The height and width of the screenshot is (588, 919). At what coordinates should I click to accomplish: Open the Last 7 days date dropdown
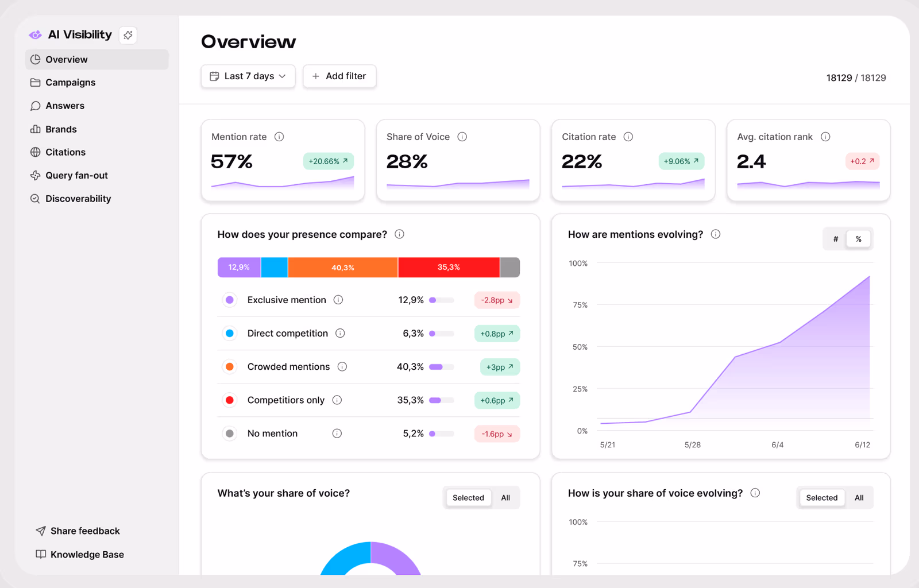(248, 76)
